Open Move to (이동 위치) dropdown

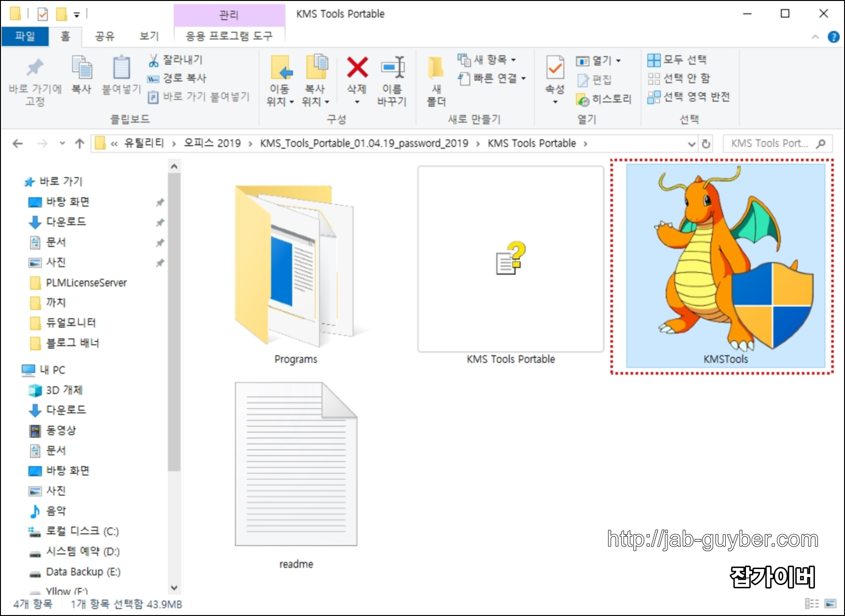click(x=280, y=82)
